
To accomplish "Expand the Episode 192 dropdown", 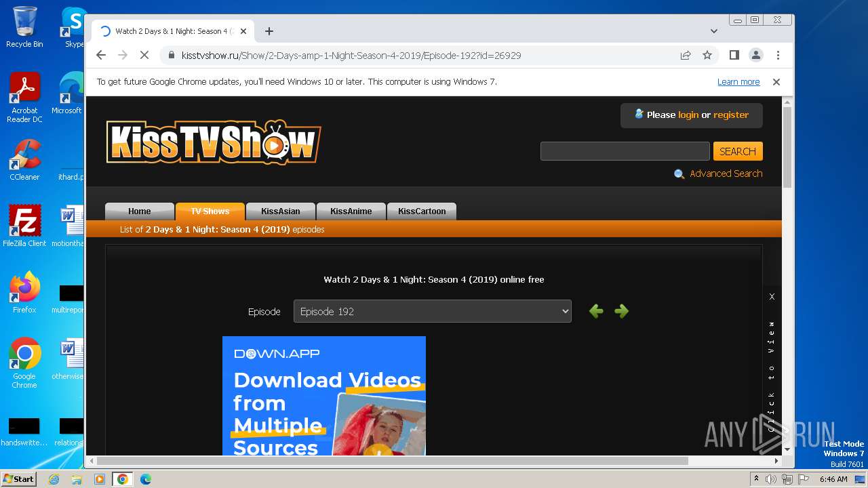I will tap(433, 312).
